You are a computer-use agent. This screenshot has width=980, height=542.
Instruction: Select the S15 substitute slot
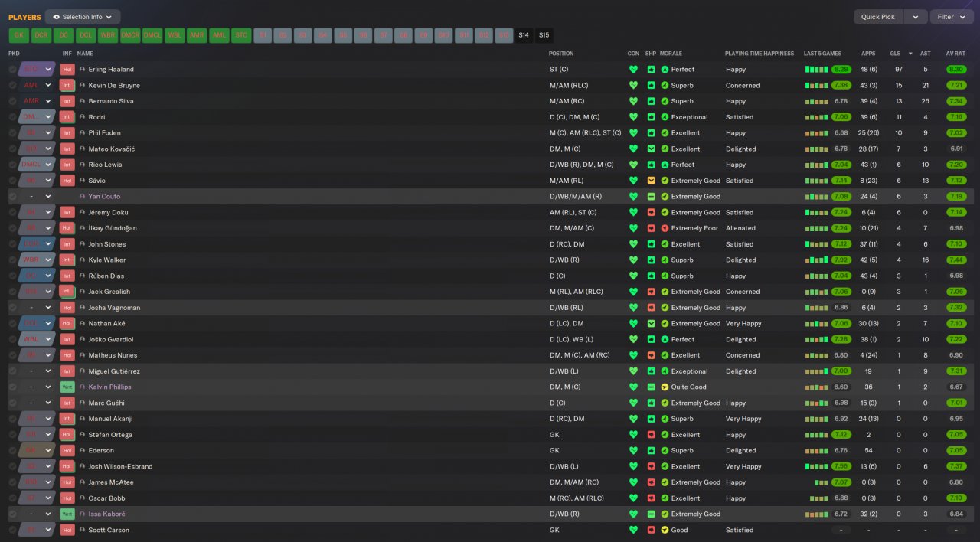[544, 35]
